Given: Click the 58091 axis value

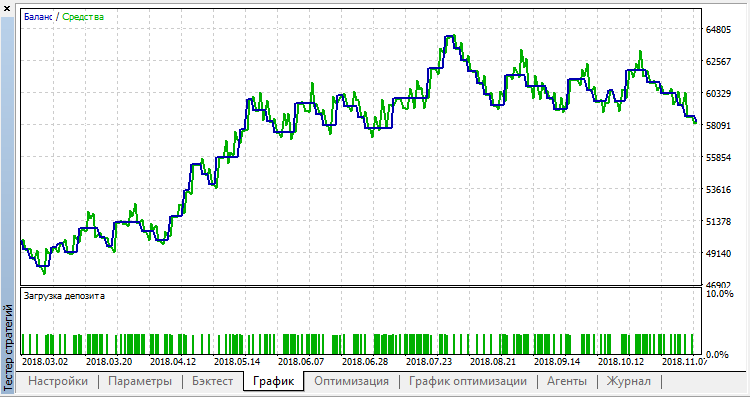Looking at the screenshot, I should pos(718,125).
